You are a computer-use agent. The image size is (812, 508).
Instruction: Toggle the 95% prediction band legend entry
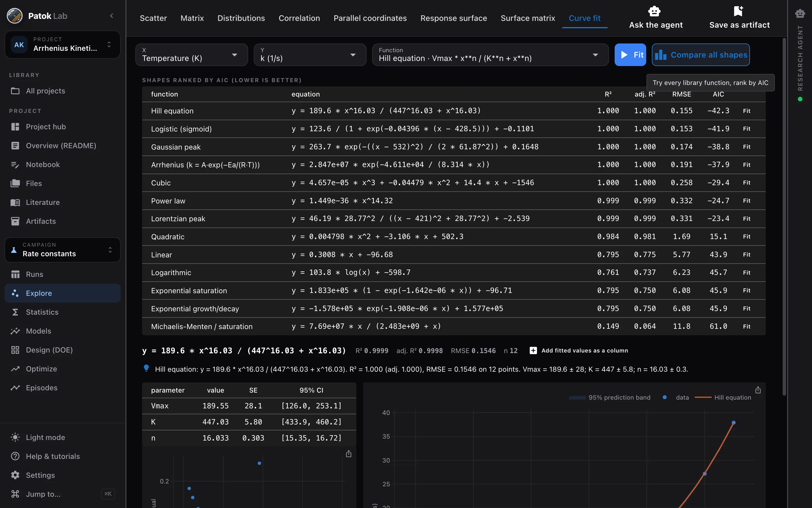(x=610, y=397)
